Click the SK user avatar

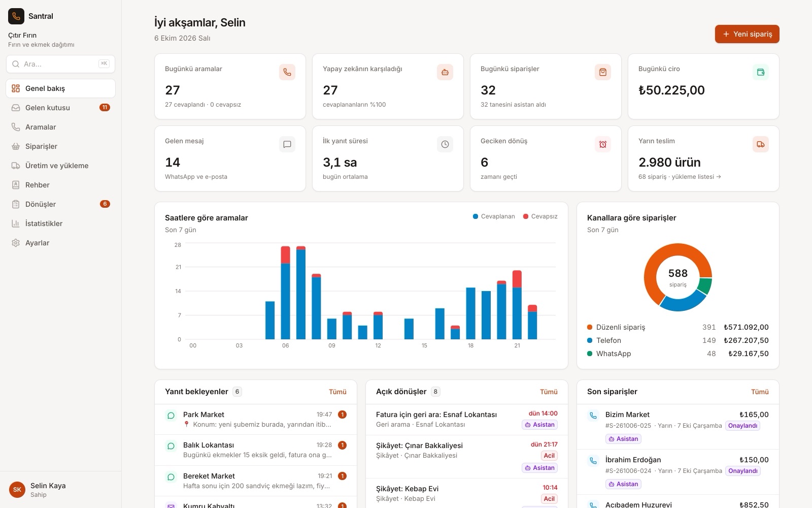click(17, 490)
